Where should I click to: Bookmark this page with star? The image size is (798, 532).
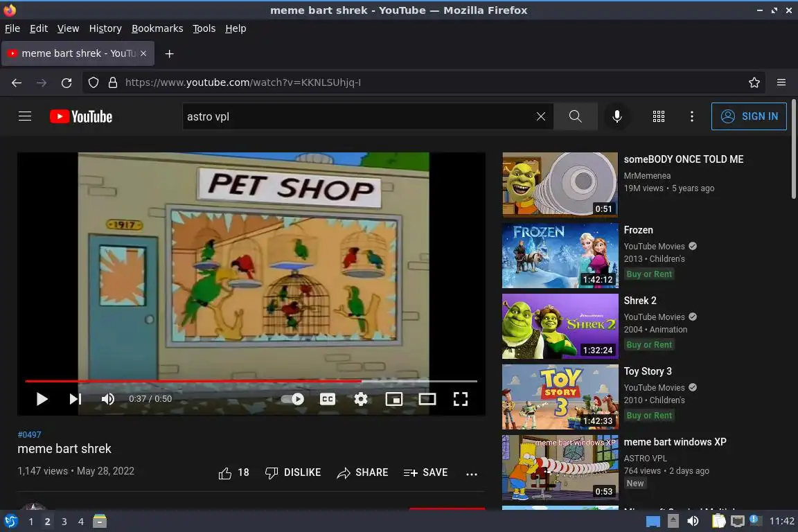click(x=754, y=82)
